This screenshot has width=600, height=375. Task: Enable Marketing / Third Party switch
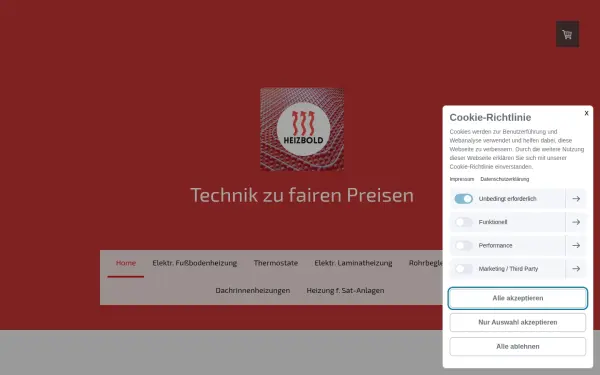(x=463, y=269)
